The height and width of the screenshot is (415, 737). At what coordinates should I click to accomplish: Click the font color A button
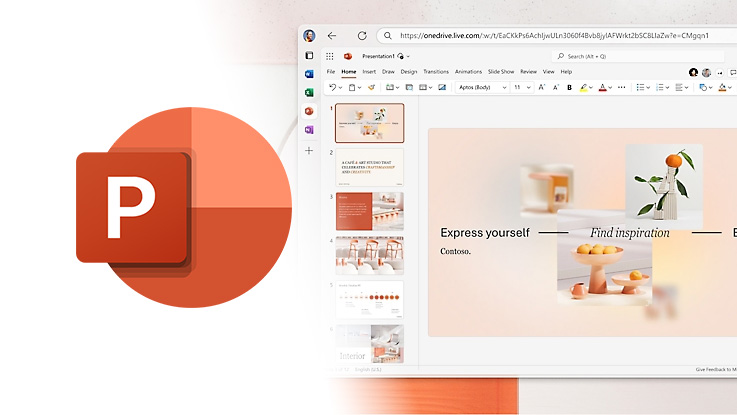[x=603, y=87]
